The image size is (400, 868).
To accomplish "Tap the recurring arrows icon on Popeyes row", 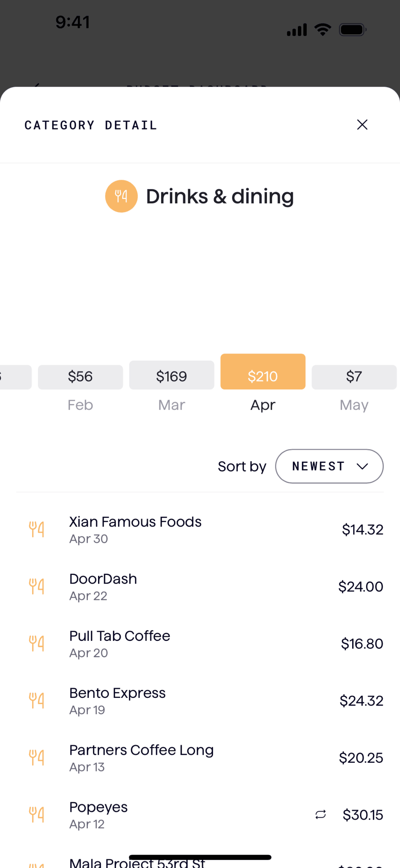I will pos(320,814).
